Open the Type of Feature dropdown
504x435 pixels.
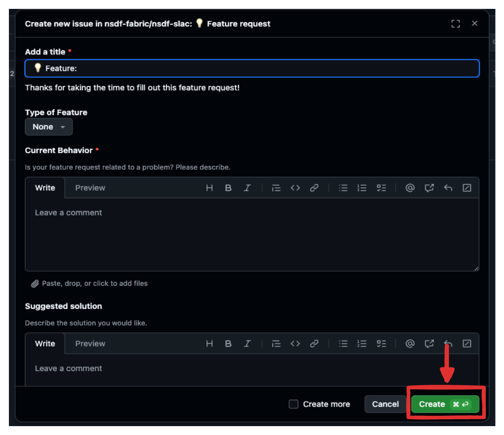coord(48,127)
